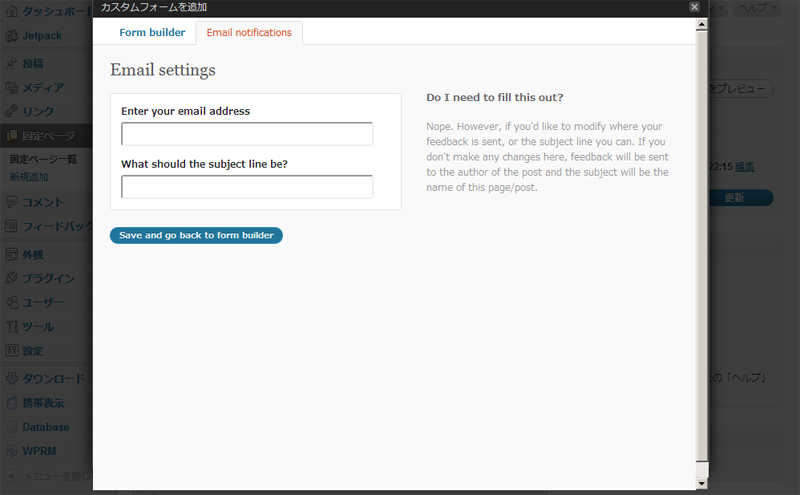Close the custom form dialog

click(x=694, y=7)
